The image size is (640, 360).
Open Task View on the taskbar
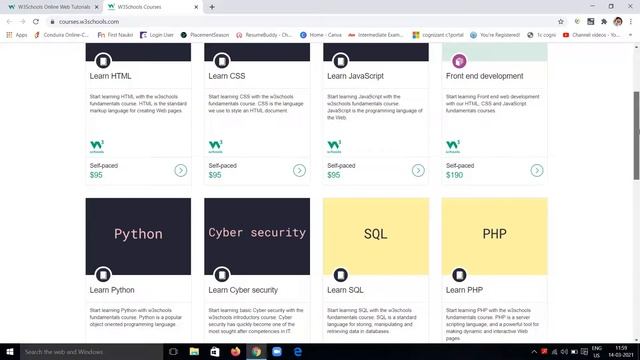pyautogui.click(x=173, y=352)
